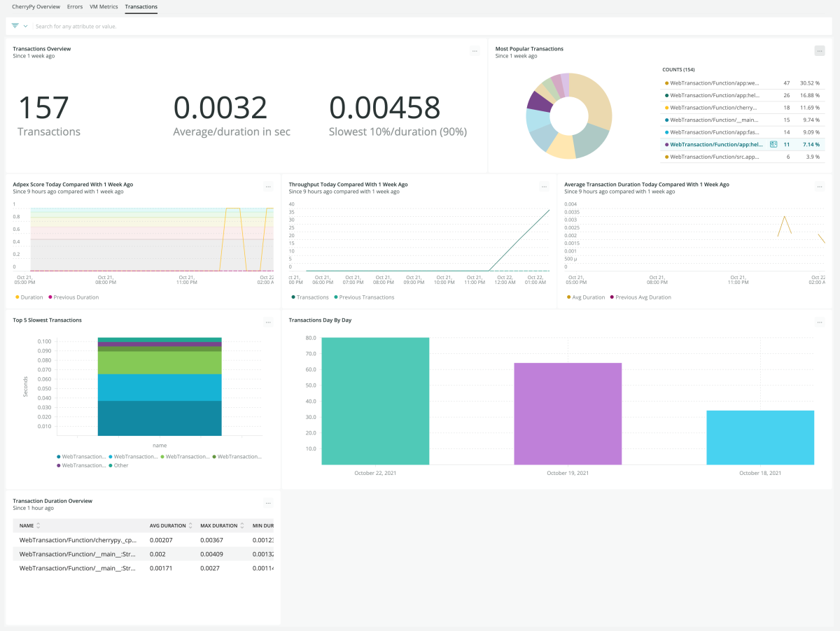Toggle the Previous Transactions legend series
This screenshot has height=631, width=840.
click(366, 297)
